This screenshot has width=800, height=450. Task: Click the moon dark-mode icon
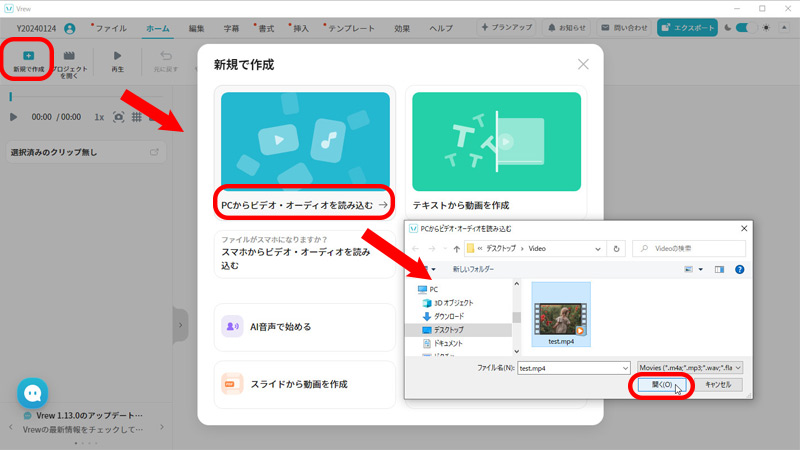[x=728, y=28]
